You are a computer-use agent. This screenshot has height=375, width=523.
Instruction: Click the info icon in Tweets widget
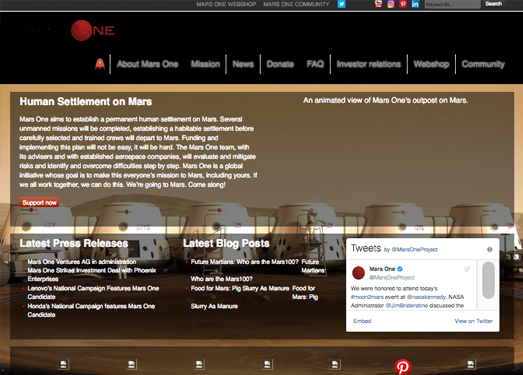489,249
